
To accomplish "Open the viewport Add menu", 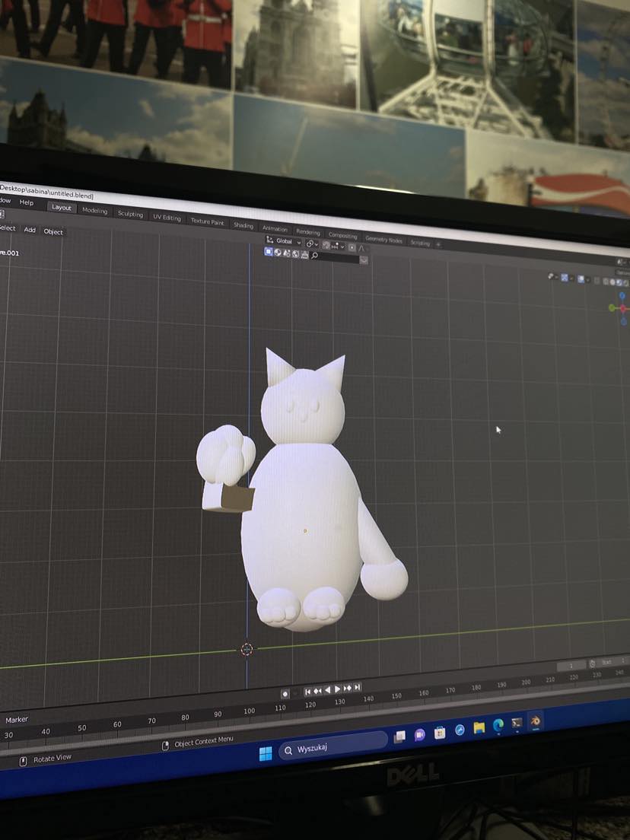I will click(30, 229).
